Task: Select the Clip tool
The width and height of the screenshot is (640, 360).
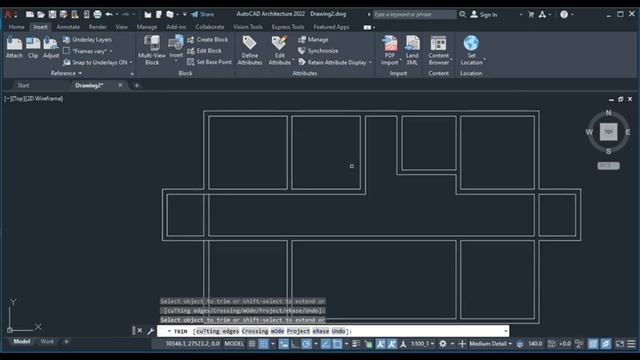Action: pos(33,47)
